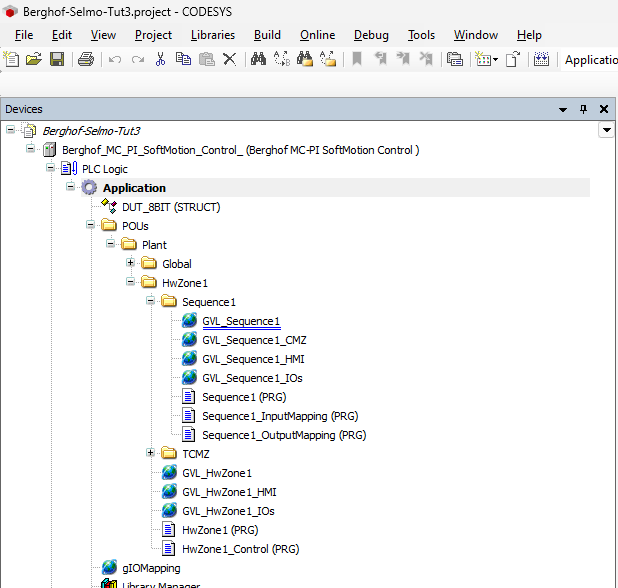Select DUT_8BIT (STRUCT) in the tree
Image resolution: width=618 pixels, height=588 pixels.
[x=171, y=207]
